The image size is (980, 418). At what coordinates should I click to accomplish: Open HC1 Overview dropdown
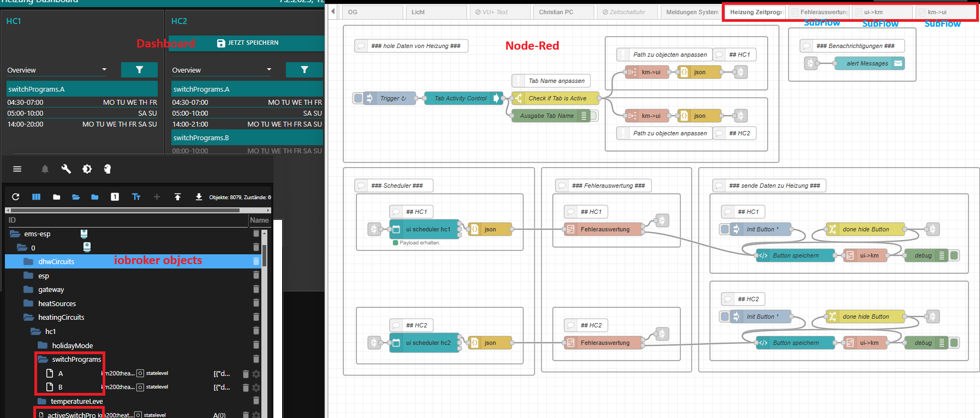pyautogui.click(x=57, y=70)
